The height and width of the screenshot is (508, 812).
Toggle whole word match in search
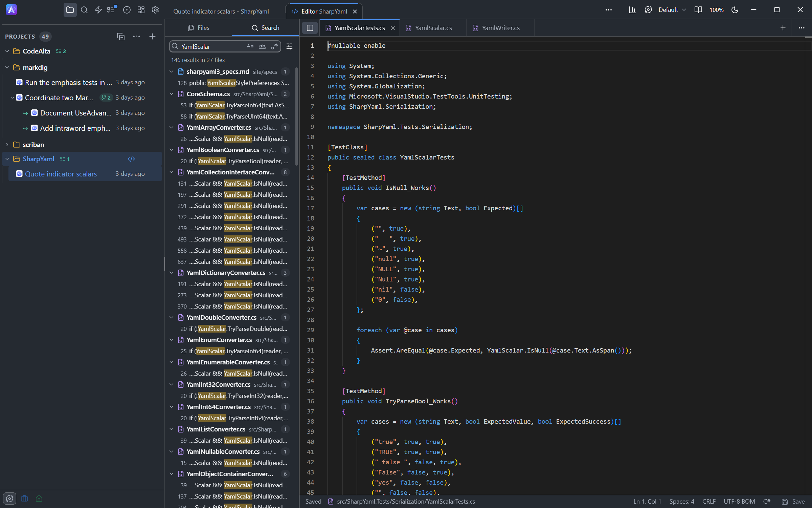pyautogui.click(x=262, y=46)
